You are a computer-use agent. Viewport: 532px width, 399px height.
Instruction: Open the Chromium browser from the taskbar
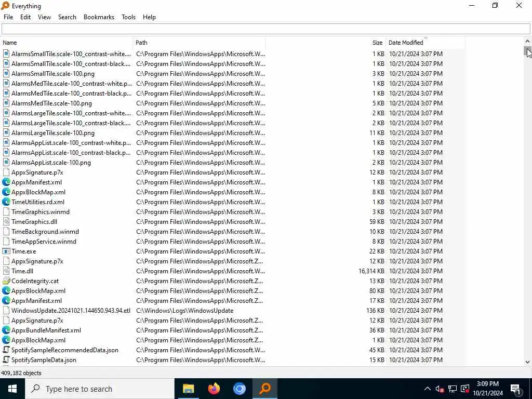[x=240, y=389]
